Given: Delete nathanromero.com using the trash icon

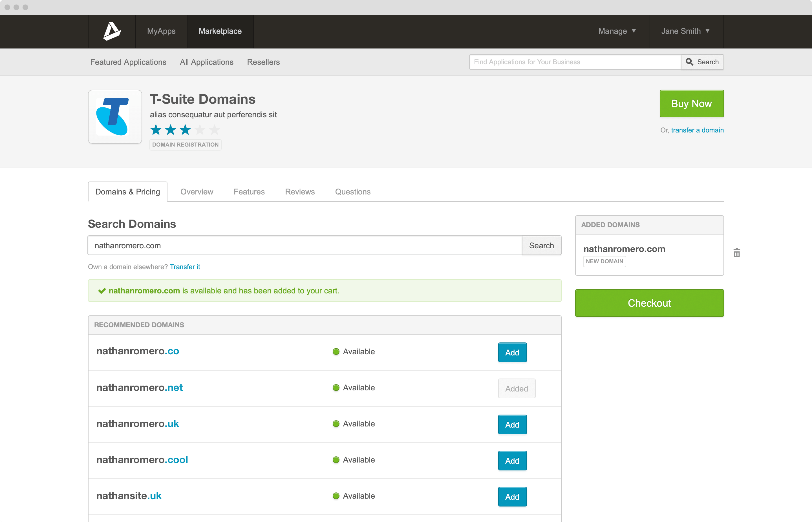Looking at the screenshot, I should 736,253.
